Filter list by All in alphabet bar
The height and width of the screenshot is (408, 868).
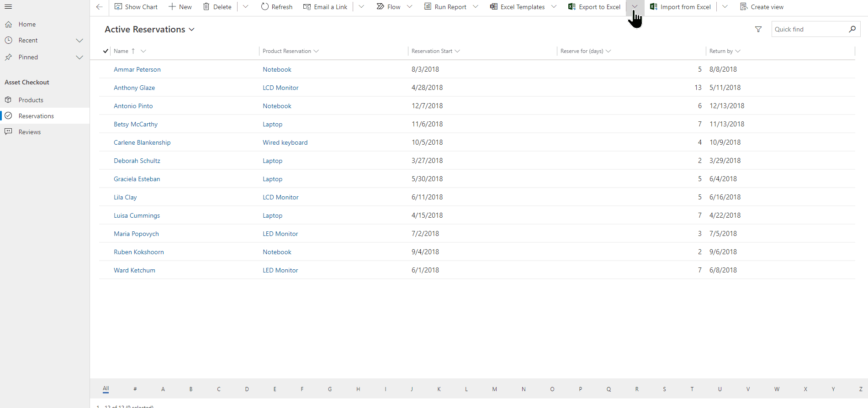click(x=106, y=389)
